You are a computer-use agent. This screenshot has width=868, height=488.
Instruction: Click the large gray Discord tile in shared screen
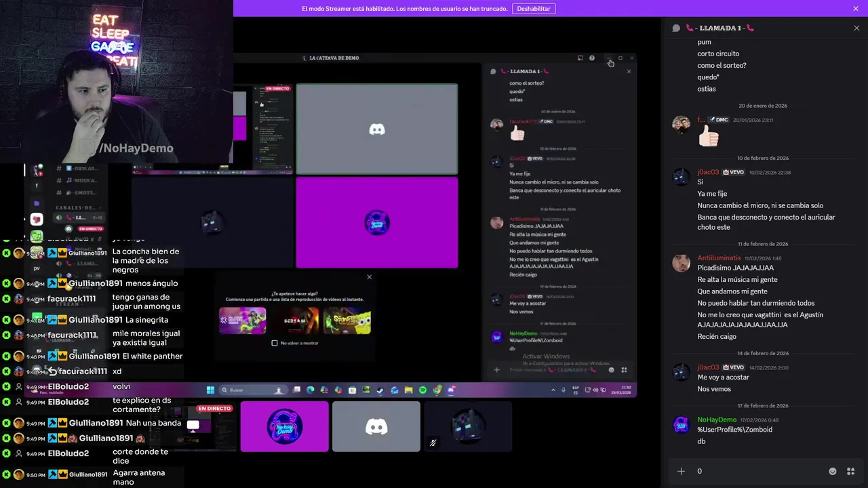[x=377, y=129]
